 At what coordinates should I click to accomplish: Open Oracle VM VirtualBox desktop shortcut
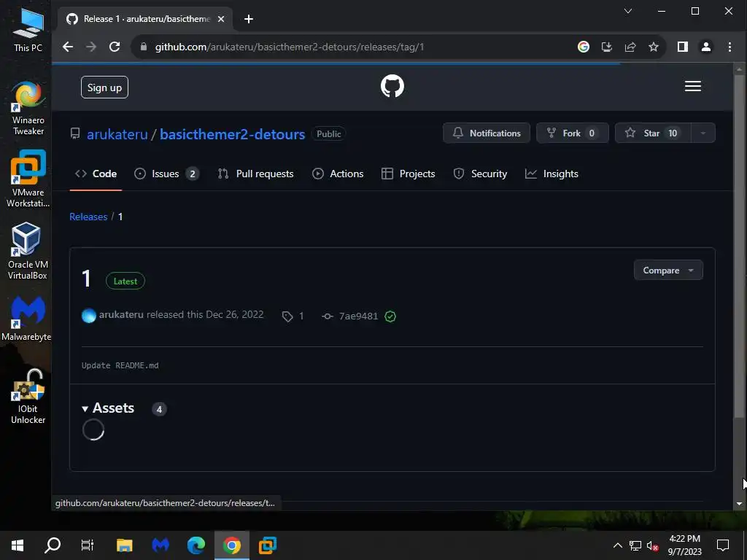(28, 252)
